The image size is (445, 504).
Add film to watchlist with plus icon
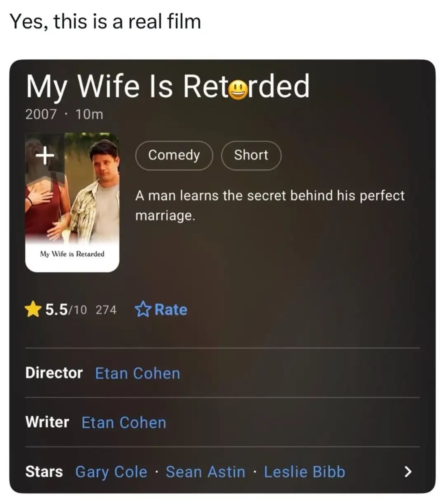pos(45,155)
